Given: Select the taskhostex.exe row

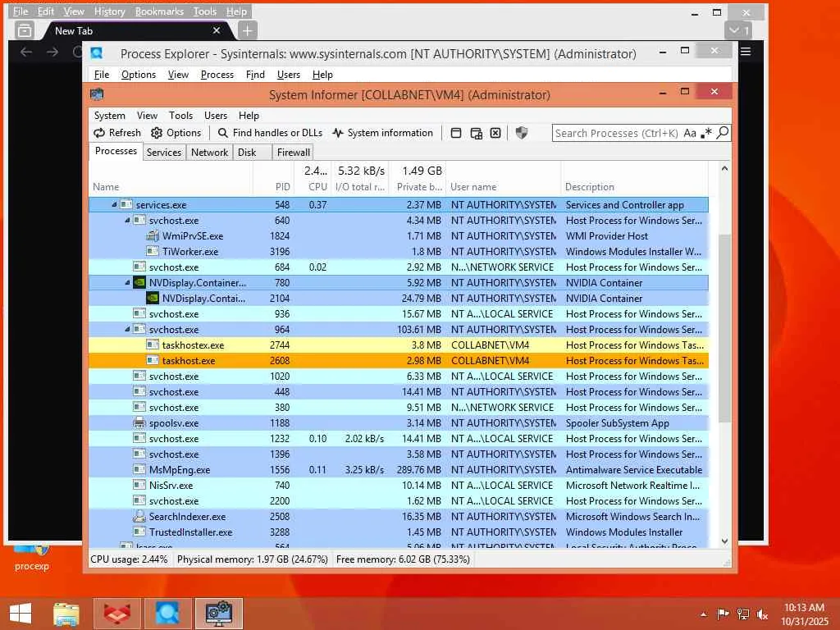Looking at the screenshot, I should tap(399, 345).
